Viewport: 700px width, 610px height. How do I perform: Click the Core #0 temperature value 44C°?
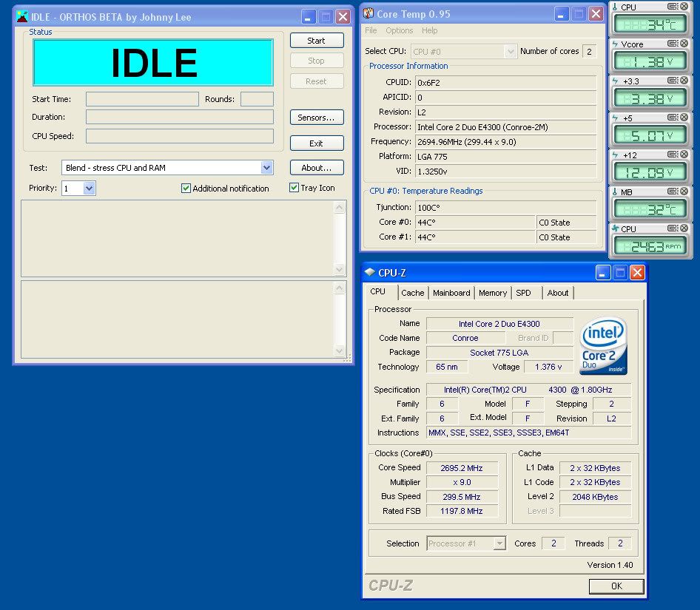click(476, 223)
